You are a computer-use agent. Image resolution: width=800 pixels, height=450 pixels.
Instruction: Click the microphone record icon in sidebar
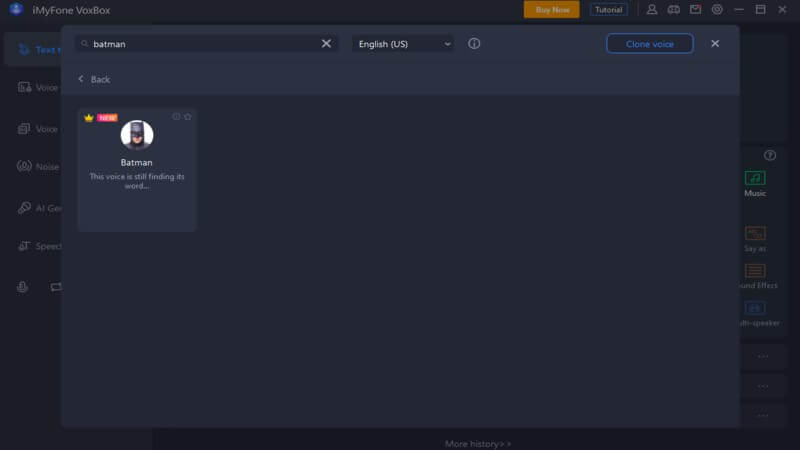(x=22, y=287)
